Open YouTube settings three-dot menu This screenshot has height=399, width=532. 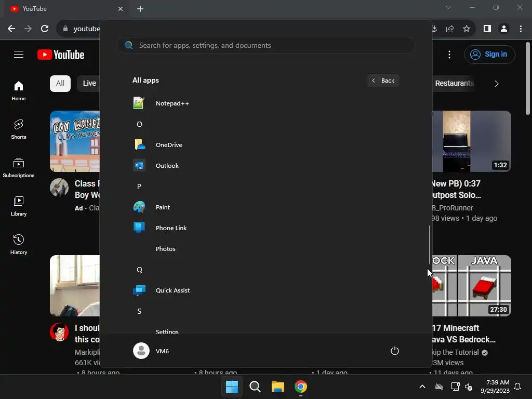tap(449, 54)
